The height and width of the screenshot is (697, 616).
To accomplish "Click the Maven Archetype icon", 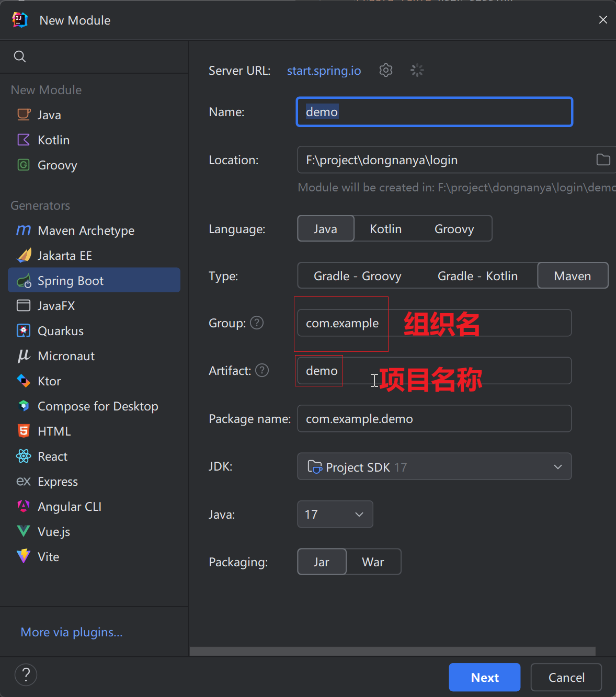I will 24,230.
